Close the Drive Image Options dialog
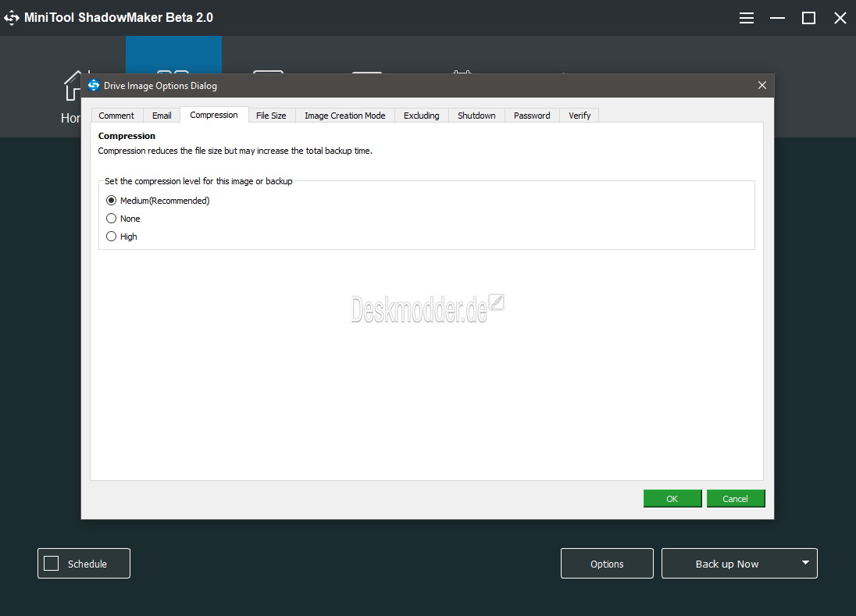Image resolution: width=856 pixels, height=616 pixels. [x=762, y=85]
